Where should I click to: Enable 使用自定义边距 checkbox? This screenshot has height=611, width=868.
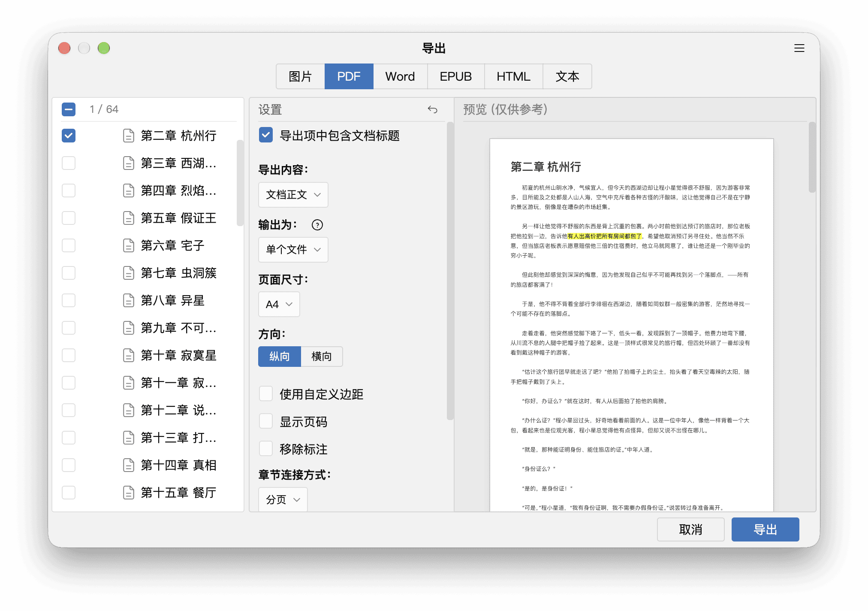point(266,394)
